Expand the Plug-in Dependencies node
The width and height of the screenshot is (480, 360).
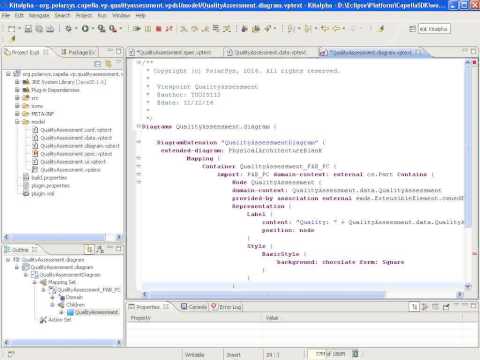pos(17,90)
